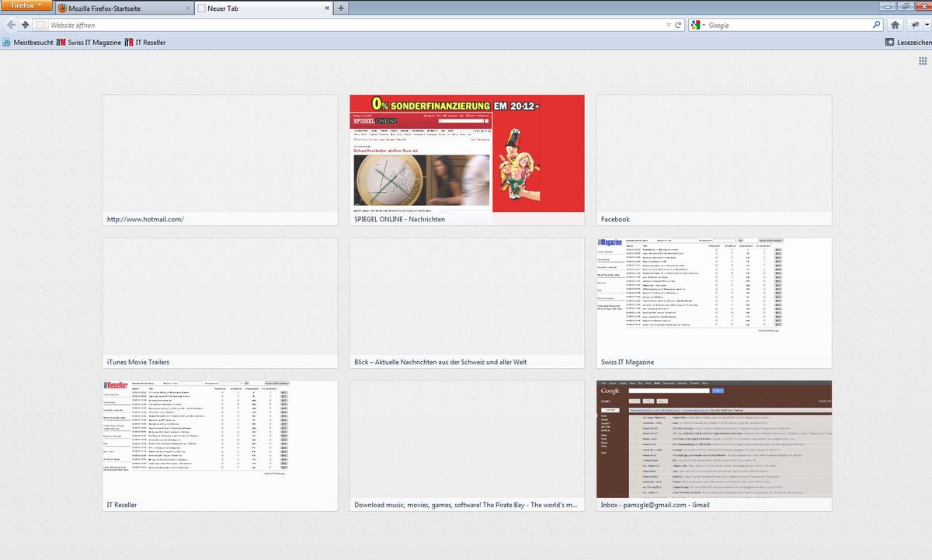Open the Lesezeichen bookmarks menu

pyautogui.click(x=908, y=42)
